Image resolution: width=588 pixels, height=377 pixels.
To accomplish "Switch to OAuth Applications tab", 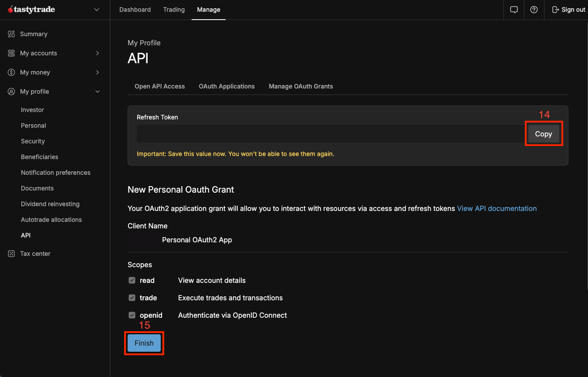I will pyautogui.click(x=227, y=86).
